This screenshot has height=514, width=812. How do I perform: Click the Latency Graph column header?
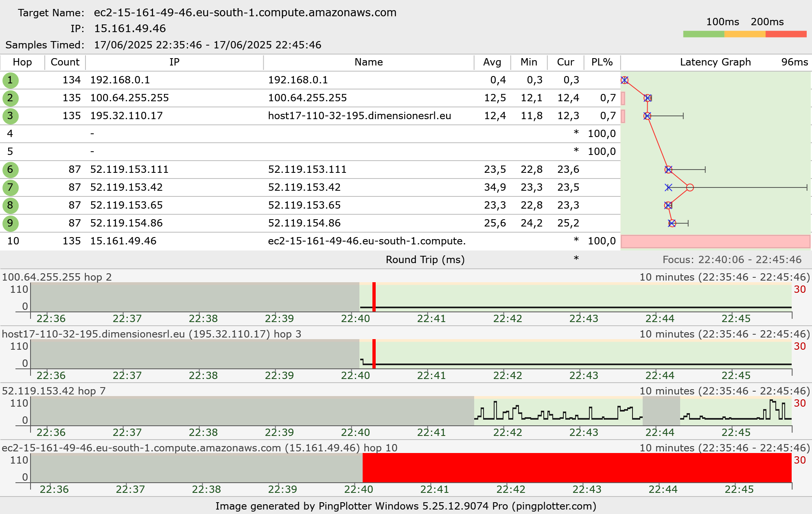coord(715,62)
